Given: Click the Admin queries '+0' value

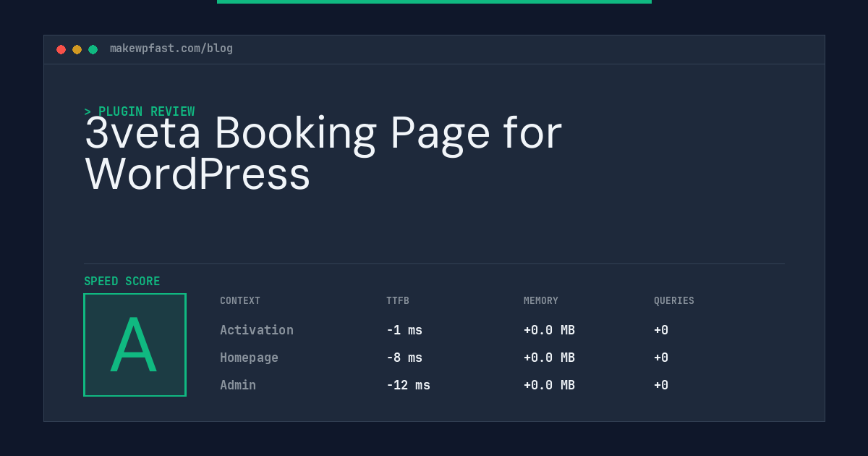Looking at the screenshot, I should (x=661, y=385).
